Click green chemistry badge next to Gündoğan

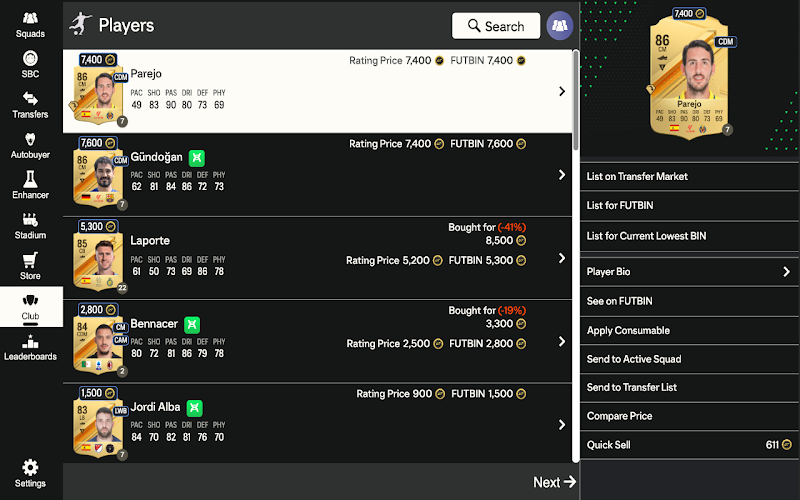tap(196, 158)
